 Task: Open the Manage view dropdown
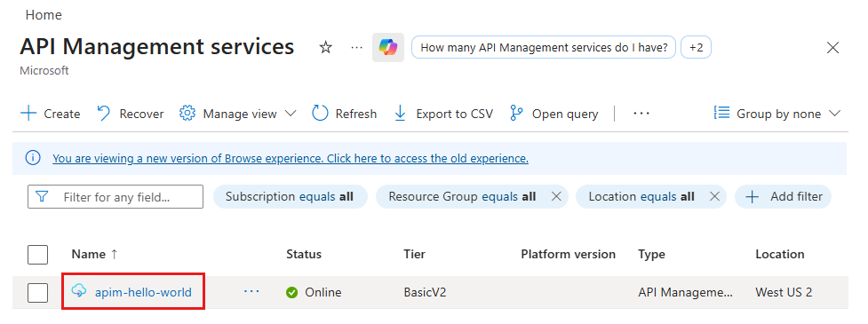tap(238, 114)
